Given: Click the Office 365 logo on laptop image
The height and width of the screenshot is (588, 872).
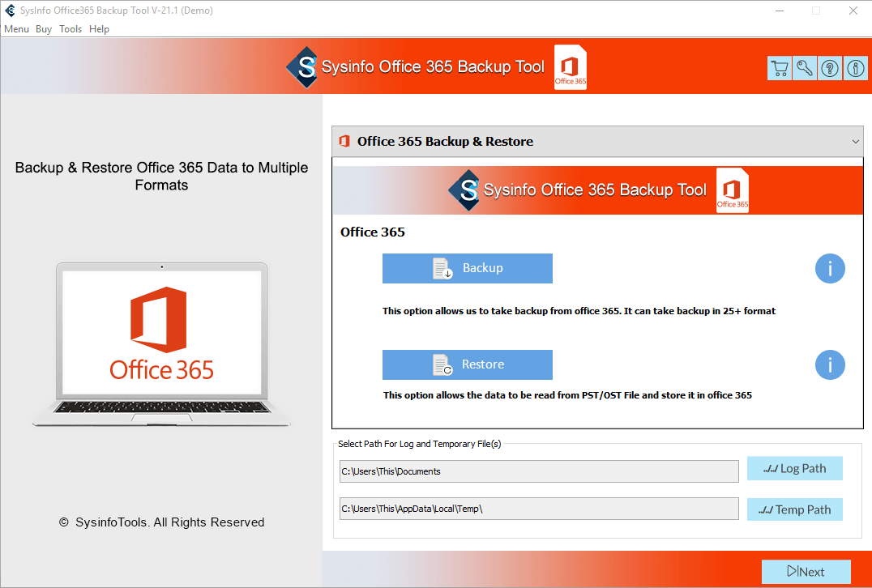Looking at the screenshot, I should pos(161,333).
